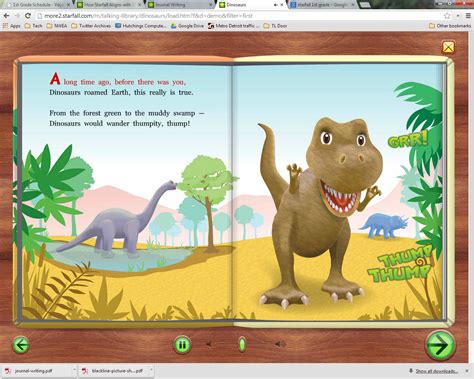Close the Starfall book with the orange X
474x379 pixels.
point(448,47)
